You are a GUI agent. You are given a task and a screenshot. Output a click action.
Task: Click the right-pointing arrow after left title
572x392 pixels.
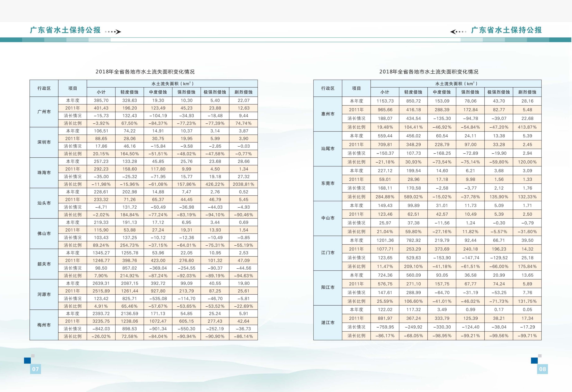click(x=118, y=32)
